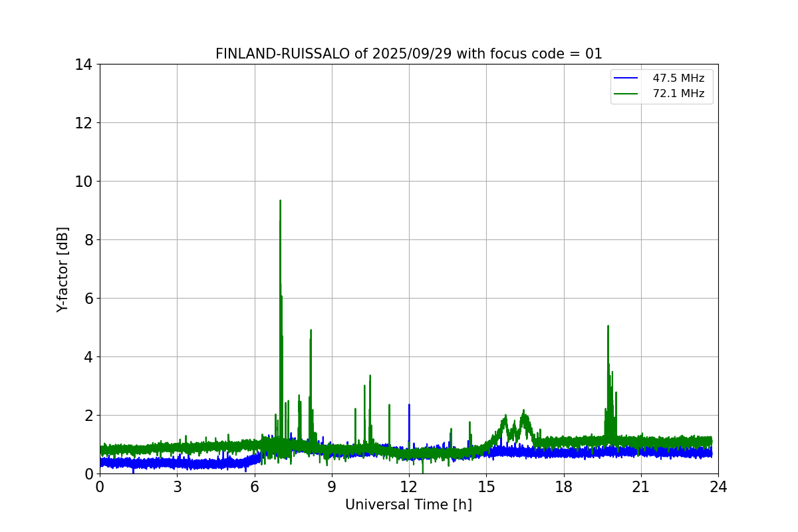
Task: Click the y-axis tick label 10
Action: pyautogui.click(x=83, y=182)
